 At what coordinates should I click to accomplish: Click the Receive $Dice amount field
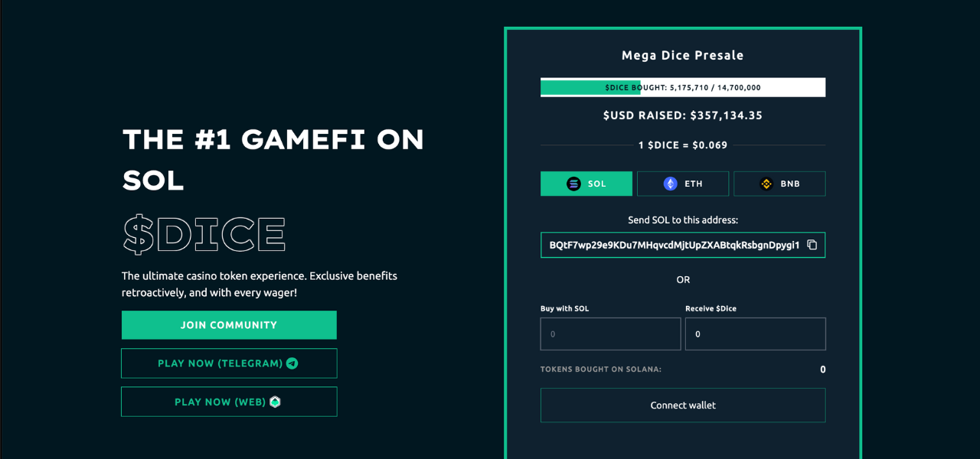tap(755, 334)
